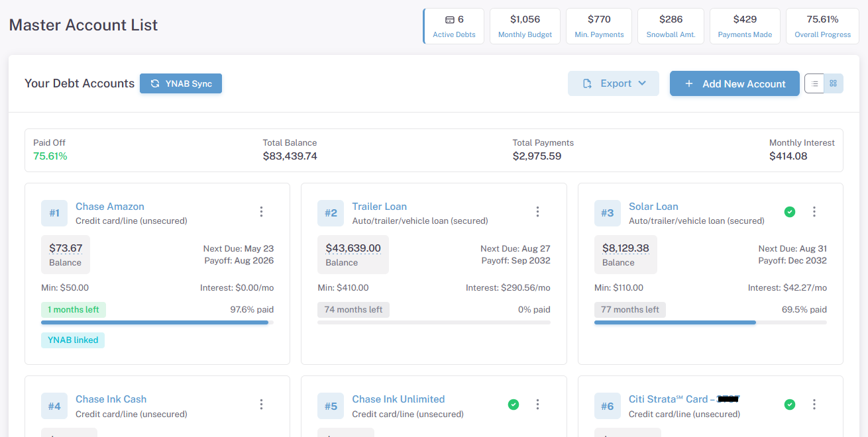Open the Chase Ink Unlimited account link
Image resolution: width=868 pixels, height=437 pixels.
point(398,399)
